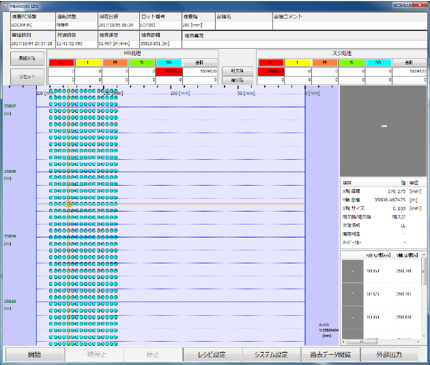This screenshot has width=430, height=365.
Task: Click the 外部出力 external output button
Action: click(x=389, y=355)
